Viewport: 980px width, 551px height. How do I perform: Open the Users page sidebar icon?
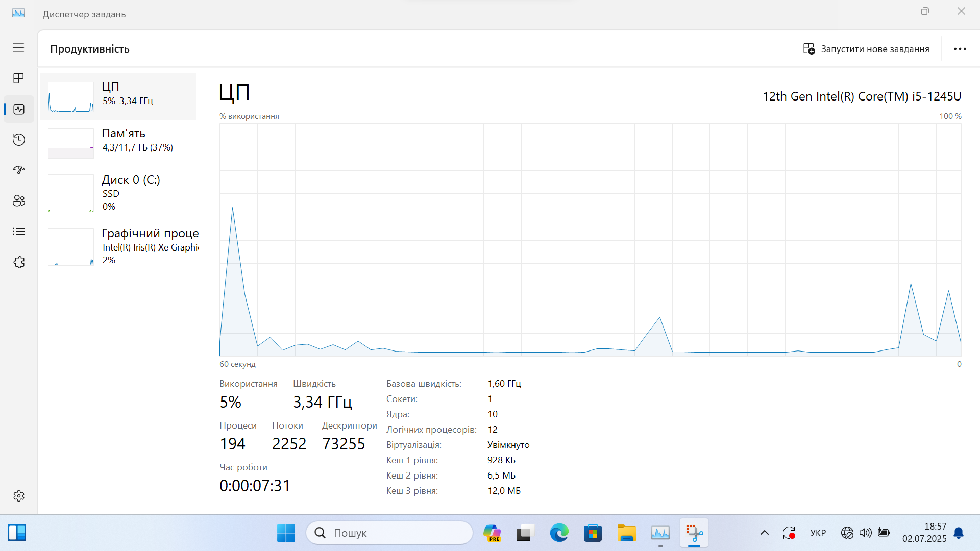click(x=19, y=201)
